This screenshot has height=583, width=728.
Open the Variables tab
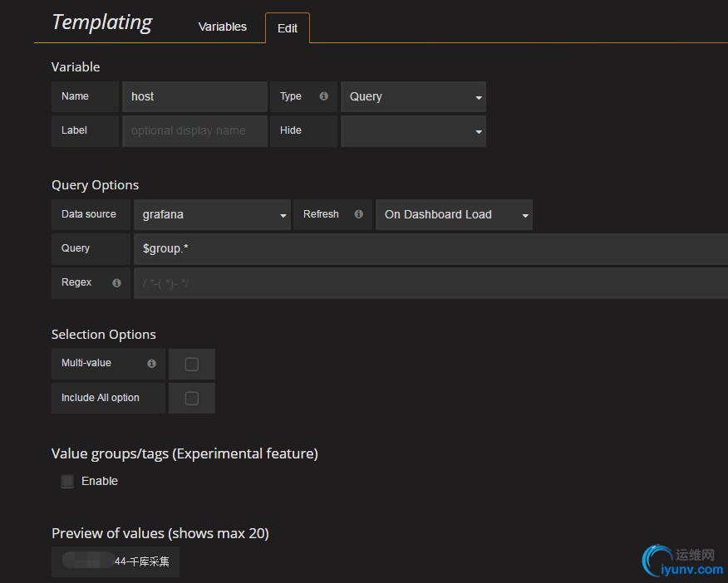223,27
